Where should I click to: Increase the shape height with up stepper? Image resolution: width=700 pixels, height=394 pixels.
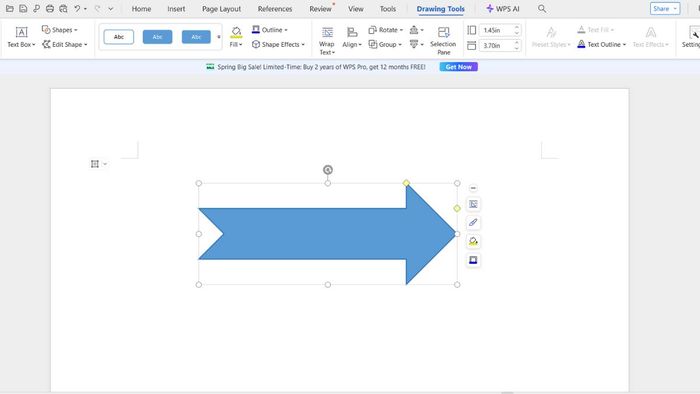tap(517, 28)
